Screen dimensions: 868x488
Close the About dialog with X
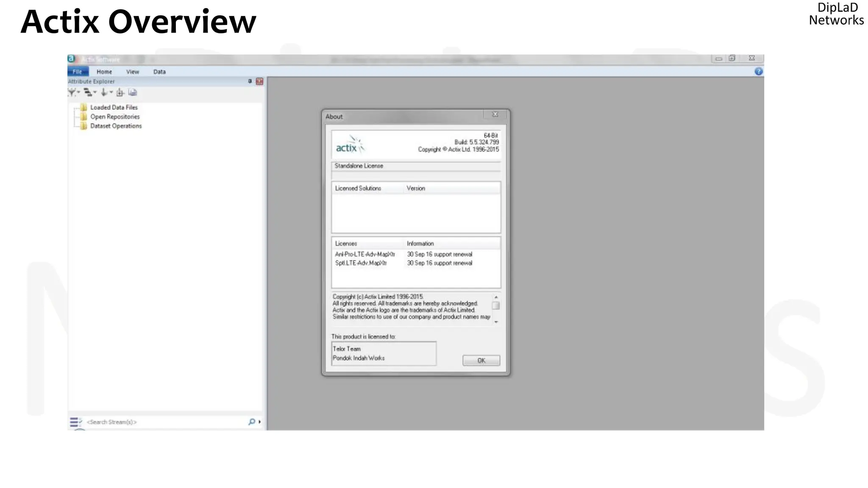click(x=495, y=115)
